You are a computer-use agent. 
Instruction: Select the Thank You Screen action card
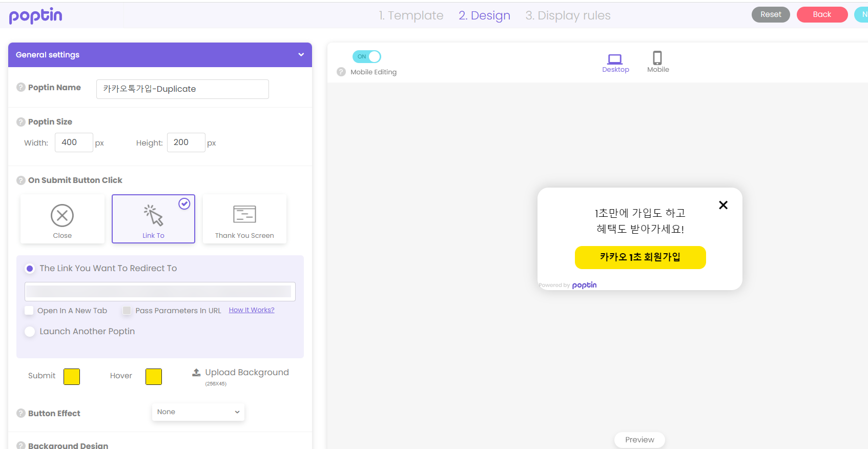coord(244,219)
